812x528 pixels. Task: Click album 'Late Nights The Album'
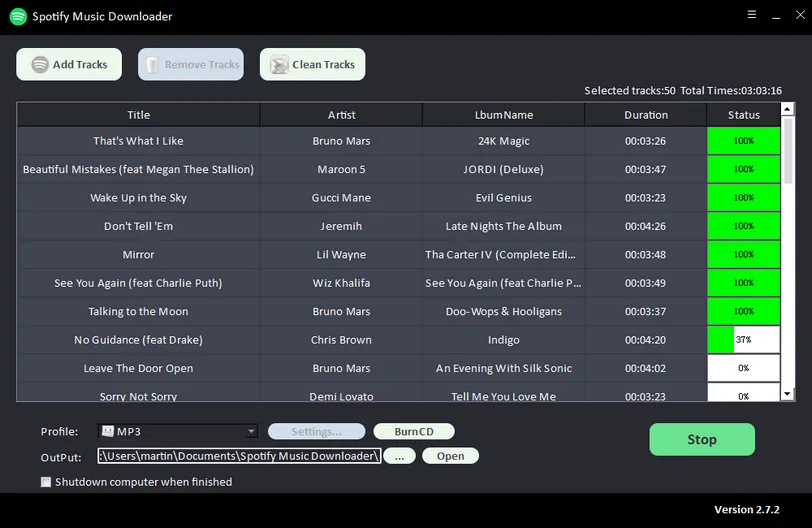tap(503, 226)
